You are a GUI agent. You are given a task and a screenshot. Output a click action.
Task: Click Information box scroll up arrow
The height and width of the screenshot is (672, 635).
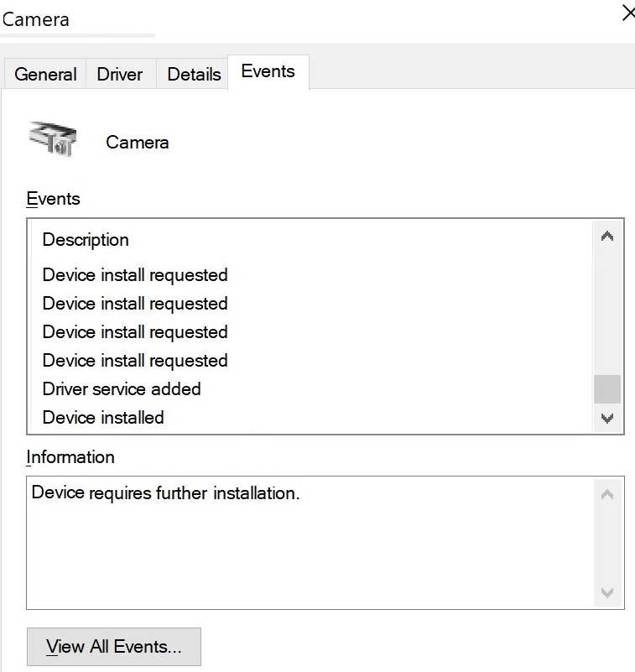click(x=607, y=495)
